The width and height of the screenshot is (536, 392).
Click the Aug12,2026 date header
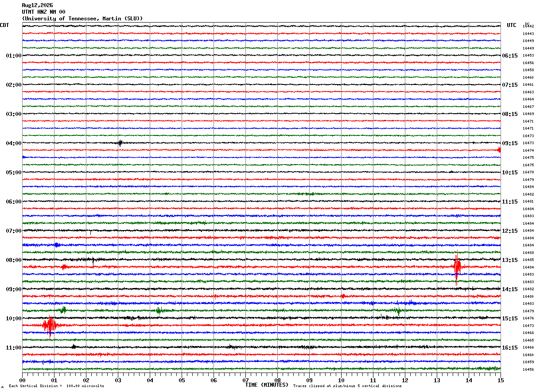37,5
